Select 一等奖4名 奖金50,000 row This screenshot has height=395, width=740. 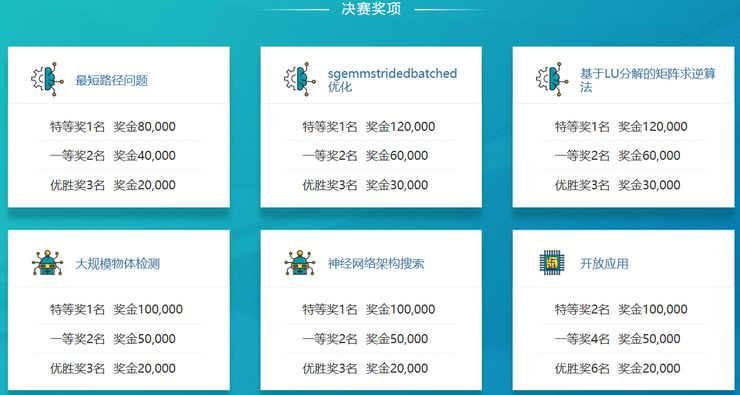pos(623,339)
